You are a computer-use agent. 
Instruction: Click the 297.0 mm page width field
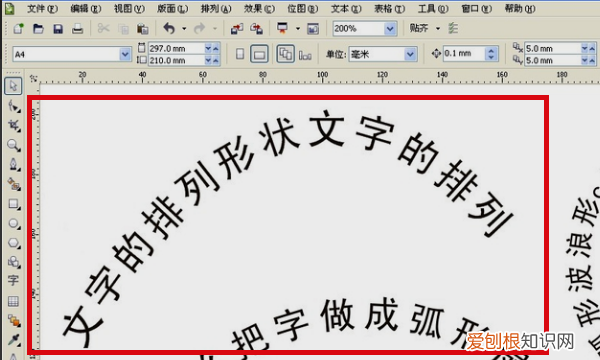(176, 49)
